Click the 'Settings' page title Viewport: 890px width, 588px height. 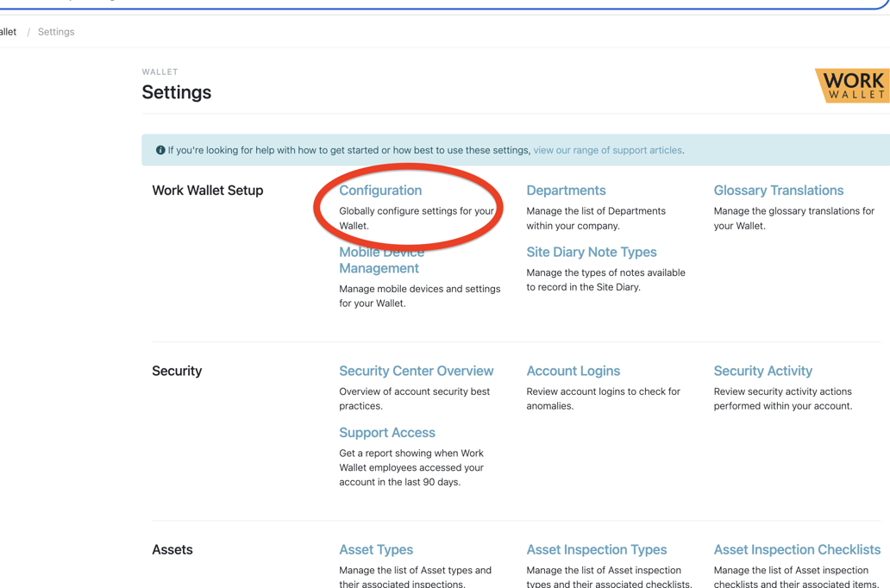click(177, 92)
